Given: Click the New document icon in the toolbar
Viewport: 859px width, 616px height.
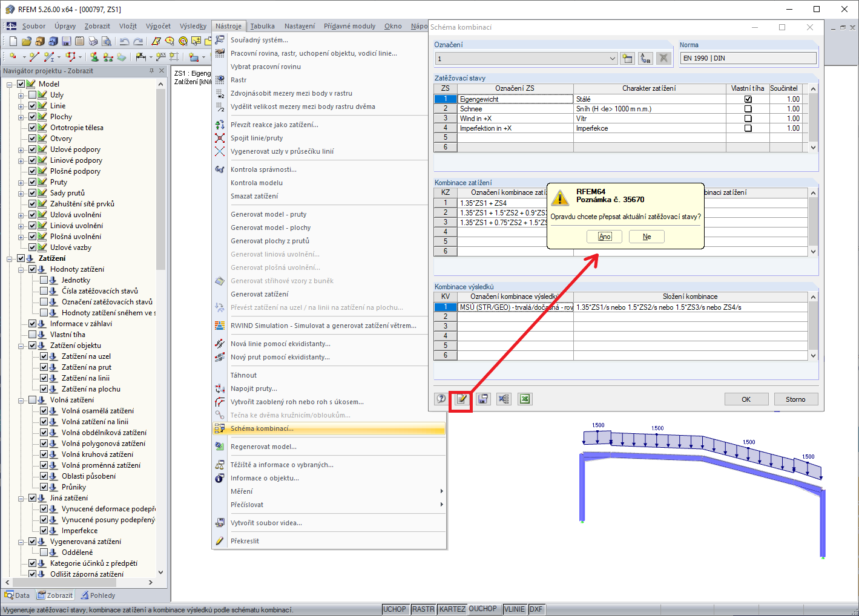Looking at the screenshot, I should (13, 41).
